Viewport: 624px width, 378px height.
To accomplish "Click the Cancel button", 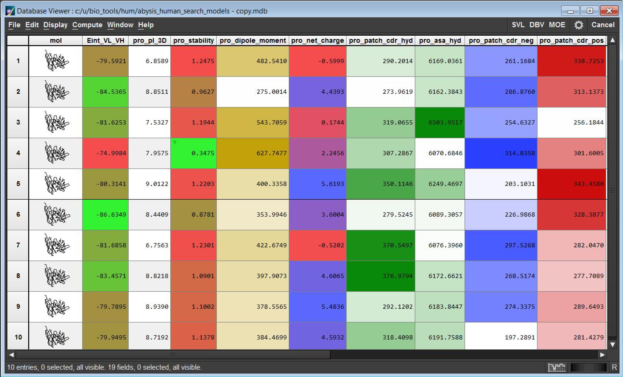I will pyautogui.click(x=603, y=25).
